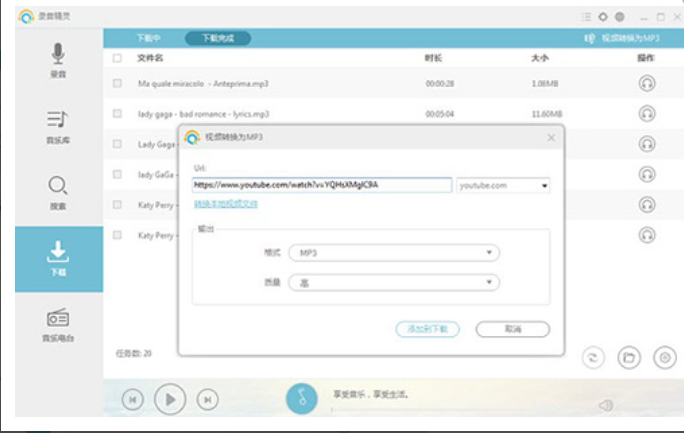Switch to the 下载完成 tab
This screenshot has width=684, height=433.
pyautogui.click(x=217, y=38)
